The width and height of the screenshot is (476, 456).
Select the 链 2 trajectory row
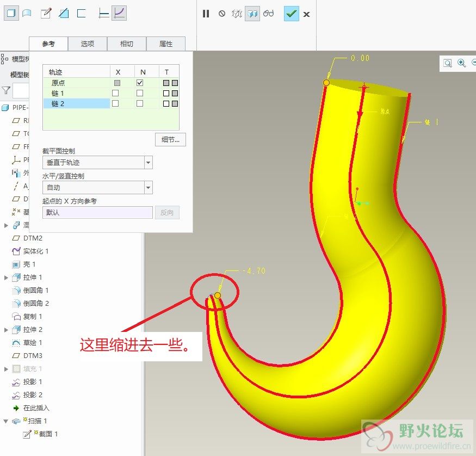coord(111,103)
